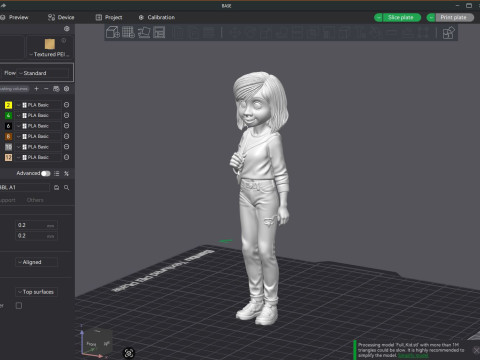Edit preset icon for filament 6
This screenshot has width=480, height=360.
pyautogui.click(x=66, y=126)
